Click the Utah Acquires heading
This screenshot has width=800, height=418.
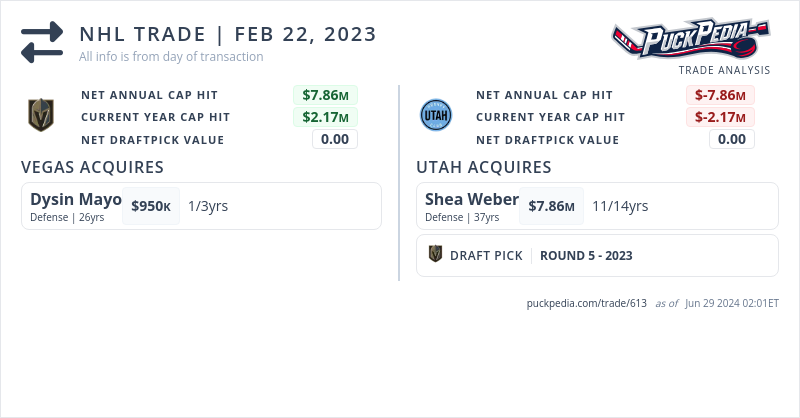[x=483, y=167]
